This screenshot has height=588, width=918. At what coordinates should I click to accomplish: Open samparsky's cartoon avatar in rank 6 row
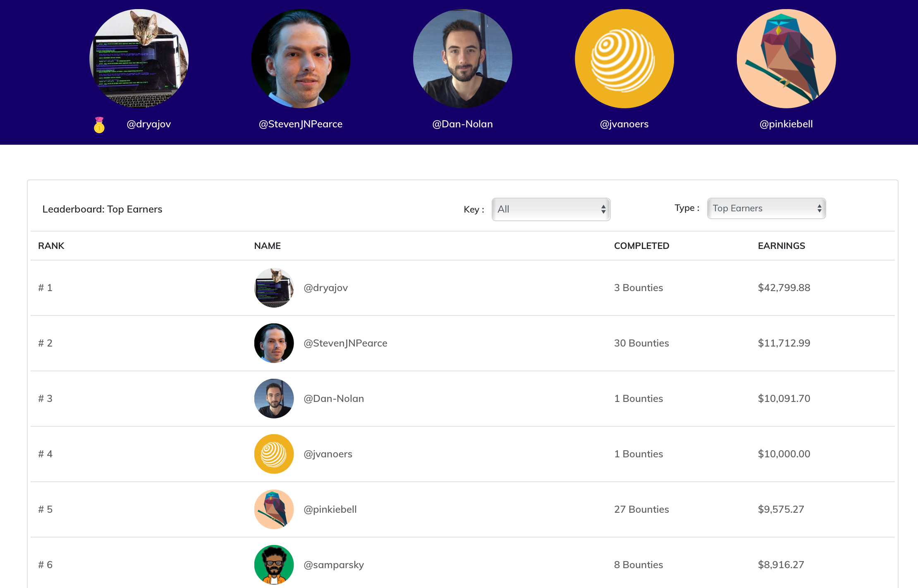(274, 565)
